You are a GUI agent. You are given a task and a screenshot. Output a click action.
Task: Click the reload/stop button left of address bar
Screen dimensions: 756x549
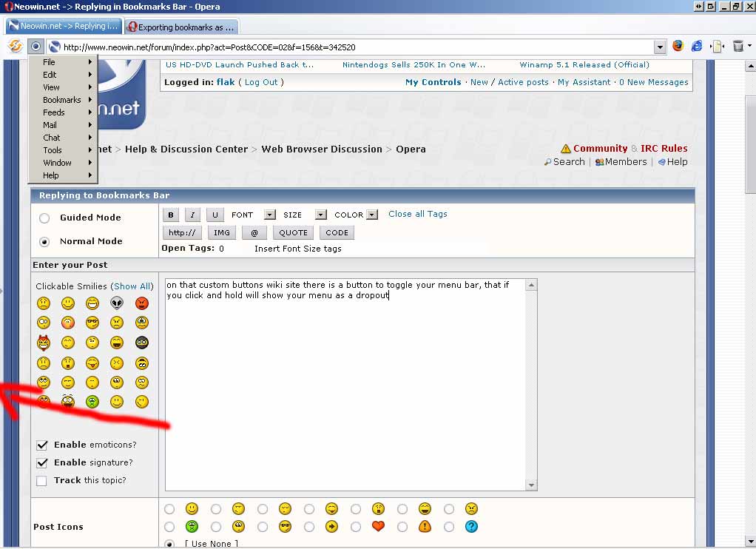click(16, 47)
